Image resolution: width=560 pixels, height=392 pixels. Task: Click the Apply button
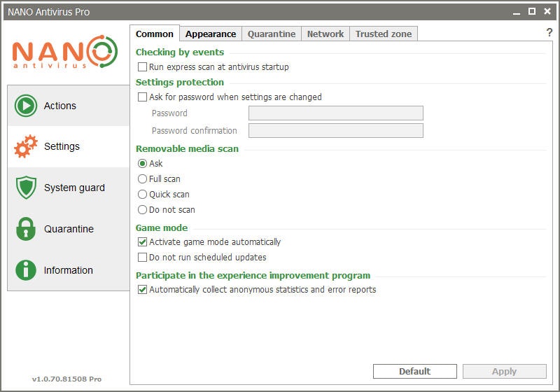point(504,371)
